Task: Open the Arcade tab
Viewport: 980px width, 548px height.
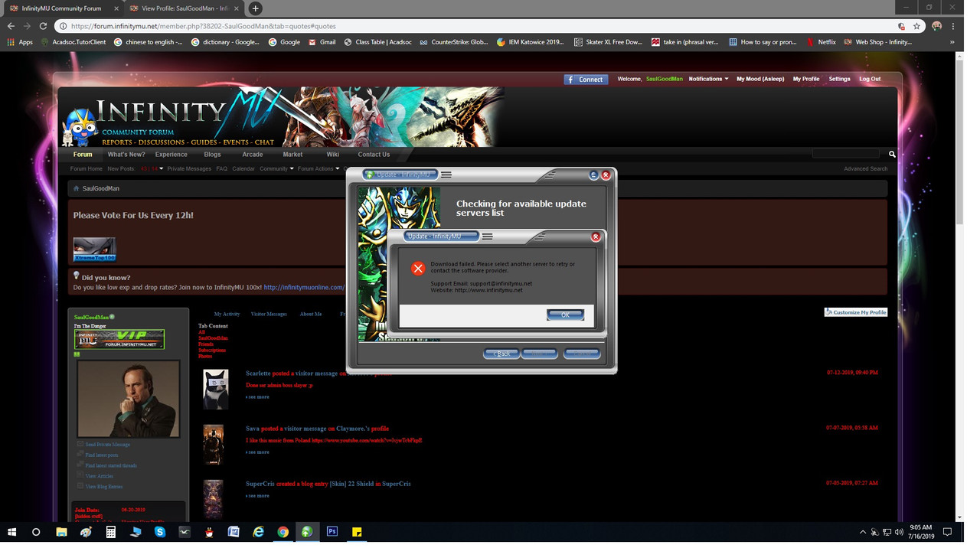Action: [x=253, y=155]
